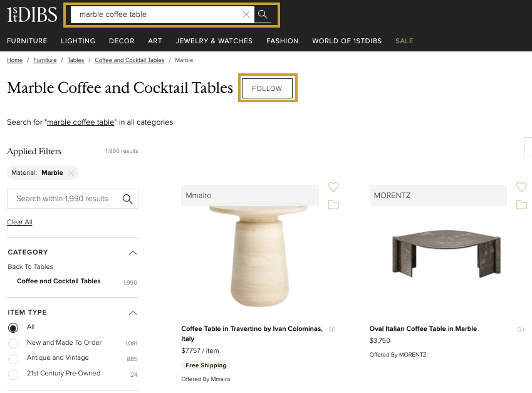Favorite the Mmairo travertino table heart icon
The image size is (532, 393).
coord(333,187)
